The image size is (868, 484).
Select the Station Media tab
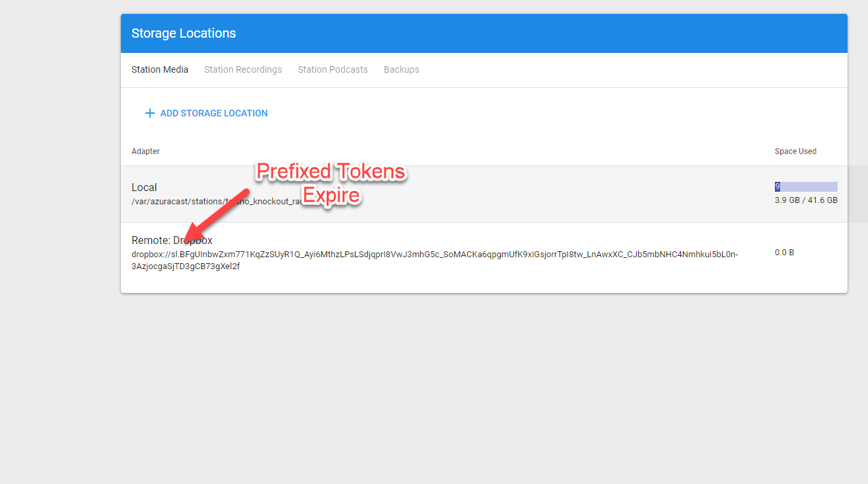[160, 69]
